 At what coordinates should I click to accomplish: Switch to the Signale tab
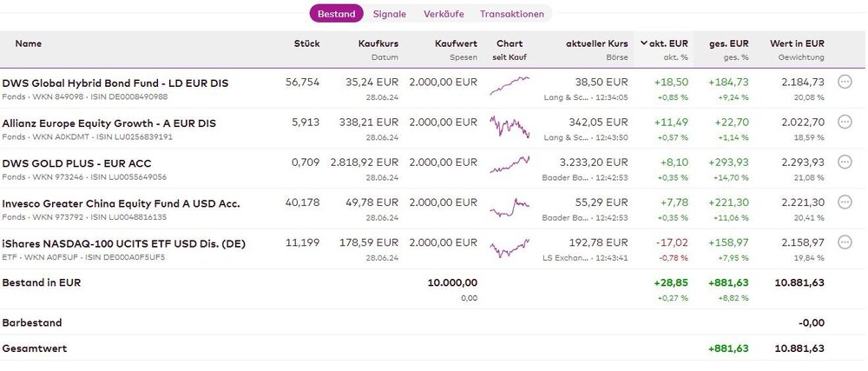(389, 14)
